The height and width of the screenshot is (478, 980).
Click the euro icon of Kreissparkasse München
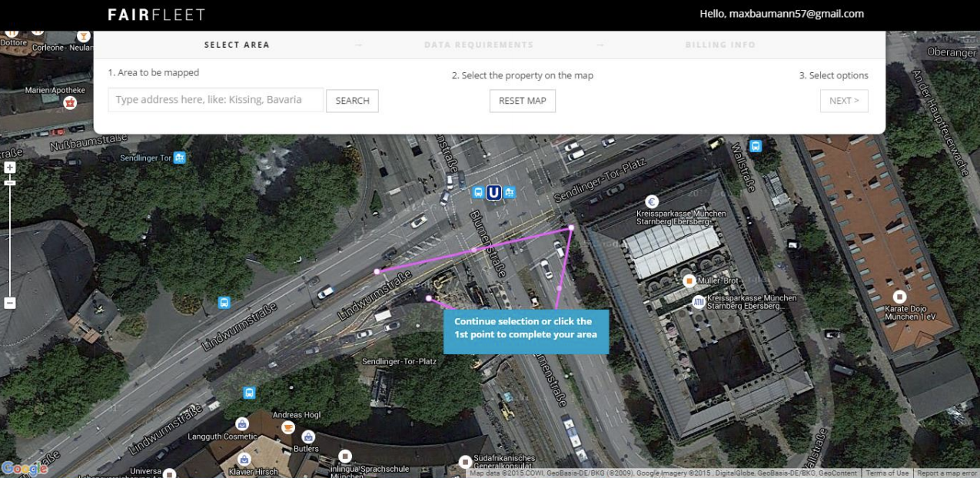coord(652,202)
